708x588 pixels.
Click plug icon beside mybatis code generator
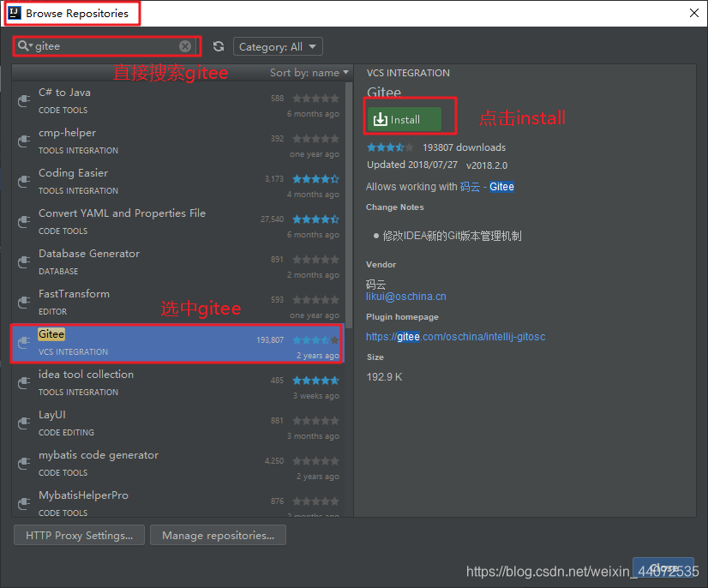24,464
